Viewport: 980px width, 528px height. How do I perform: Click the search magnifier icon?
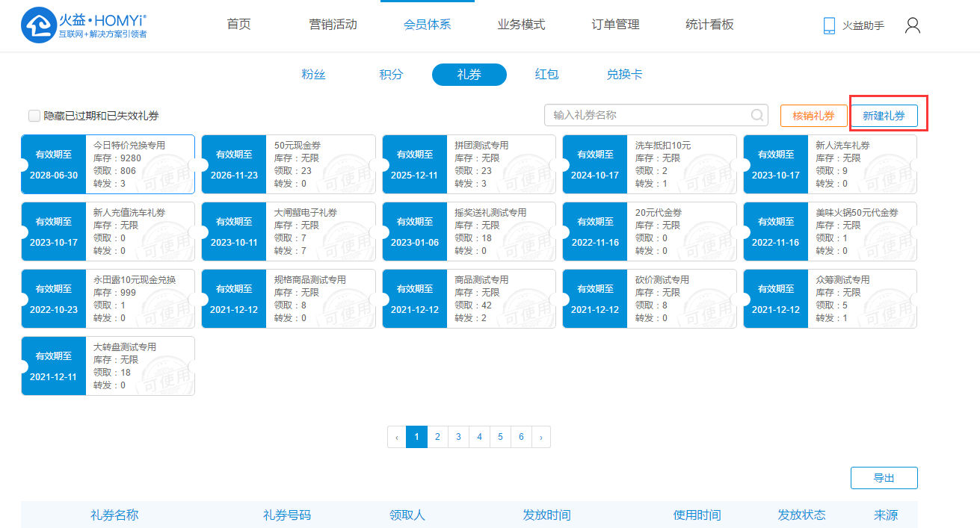pyautogui.click(x=756, y=115)
